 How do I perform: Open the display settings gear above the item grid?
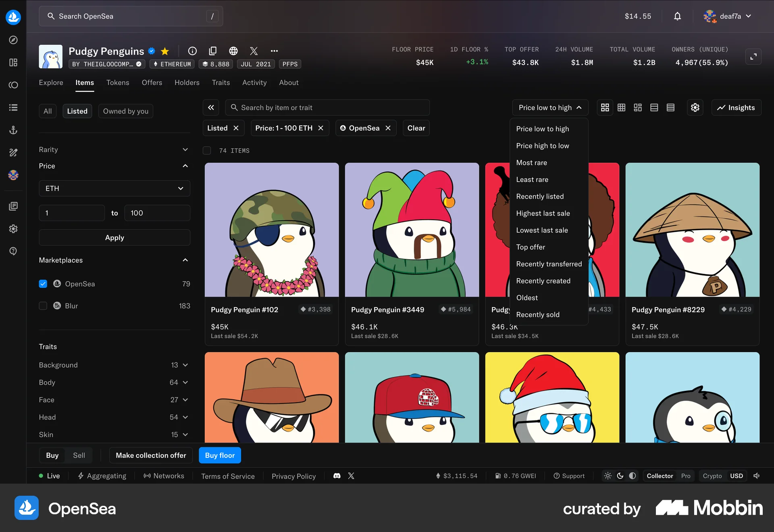695,107
